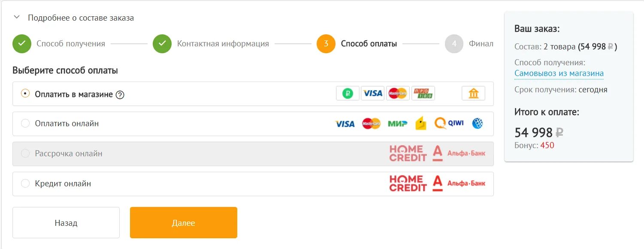The image size is (644, 249).
Task: Click the ruble cash icon in pay-in-store row
Action: pyautogui.click(x=348, y=93)
